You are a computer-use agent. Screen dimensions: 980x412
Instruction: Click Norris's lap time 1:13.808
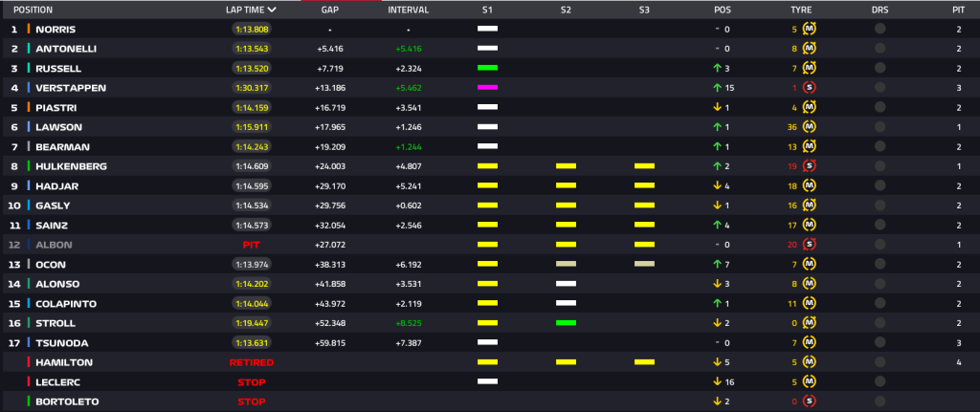pos(253,29)
